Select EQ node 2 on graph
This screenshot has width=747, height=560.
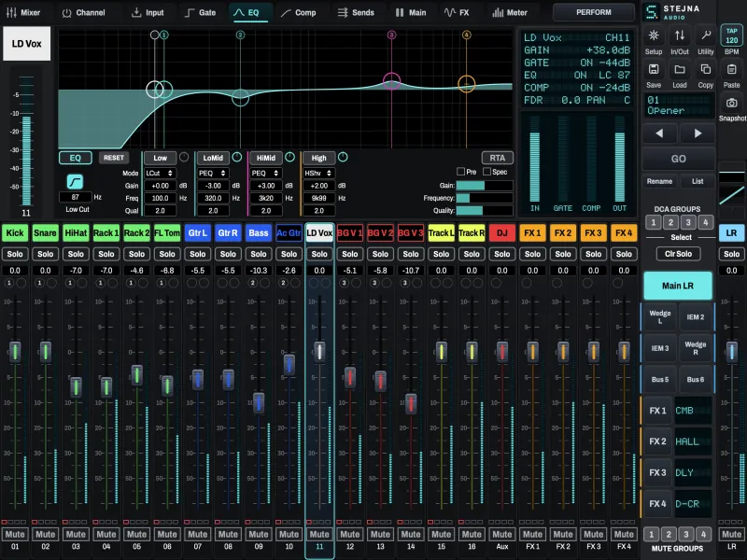[240, 98]
